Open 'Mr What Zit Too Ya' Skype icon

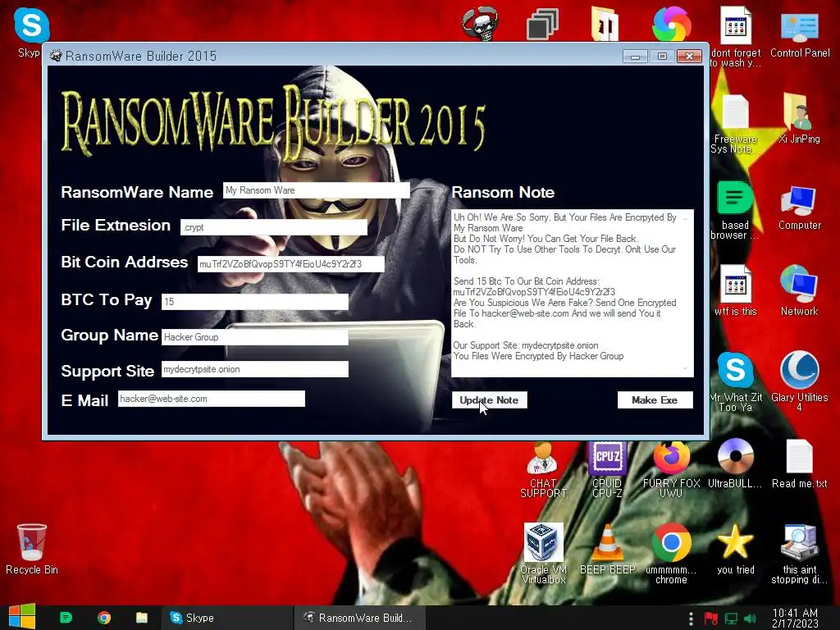pyautogui.click(x=735, y=381)
